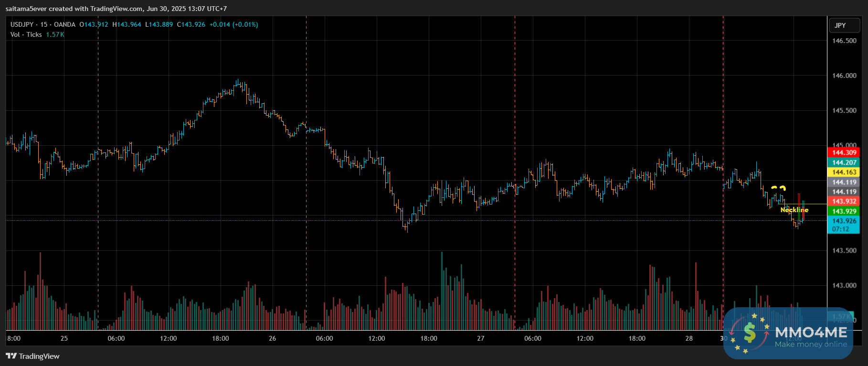This screenshot has width=868, height=366.
Task: Click the 143.000 price axis label
Action: [x=845, y=285]
